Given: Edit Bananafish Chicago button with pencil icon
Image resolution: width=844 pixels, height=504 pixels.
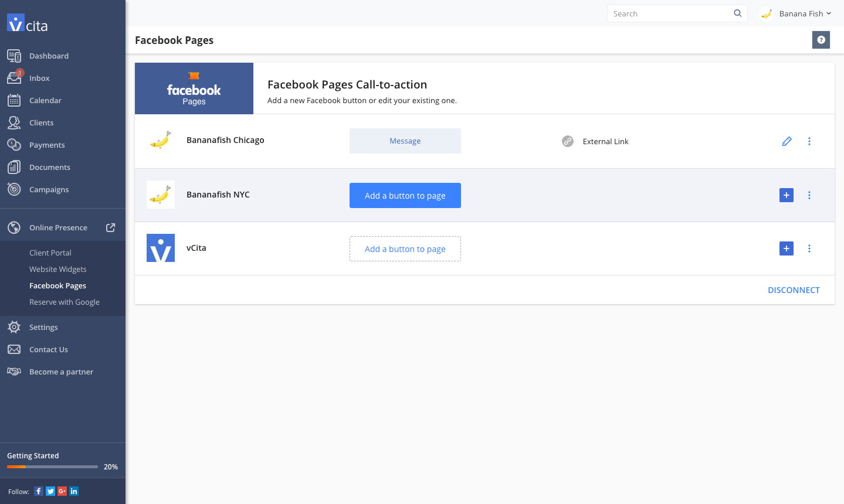Looking at the screenshot, I should pyautogui.click(x=787, y=141).
